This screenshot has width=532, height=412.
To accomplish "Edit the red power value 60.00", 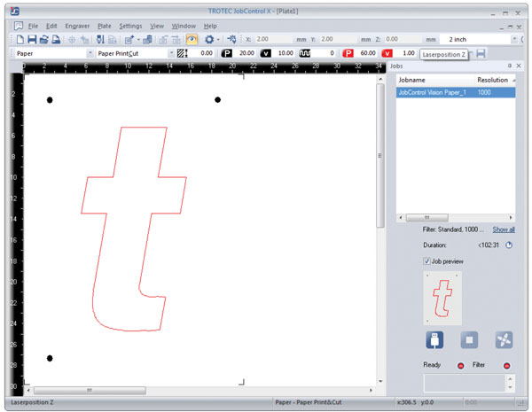I will [x=365, y=53].
